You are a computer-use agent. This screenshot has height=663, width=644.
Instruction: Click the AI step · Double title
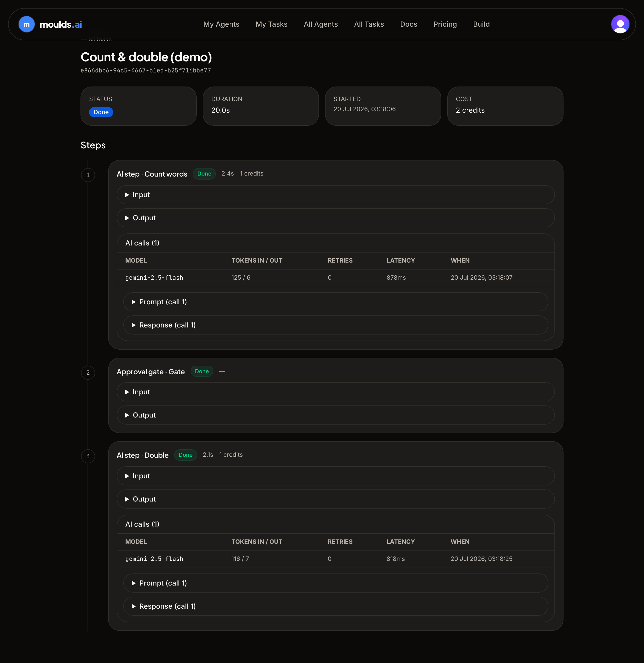[142, 455]
